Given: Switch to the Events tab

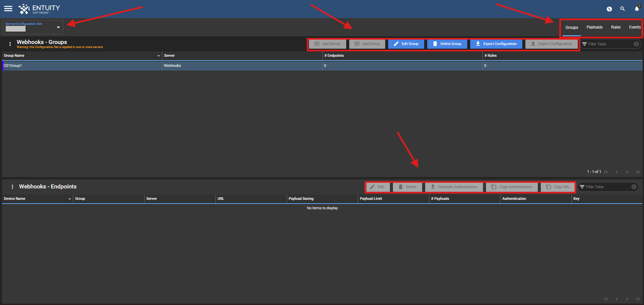Looking at the screenshot, I should coord(635,27).
